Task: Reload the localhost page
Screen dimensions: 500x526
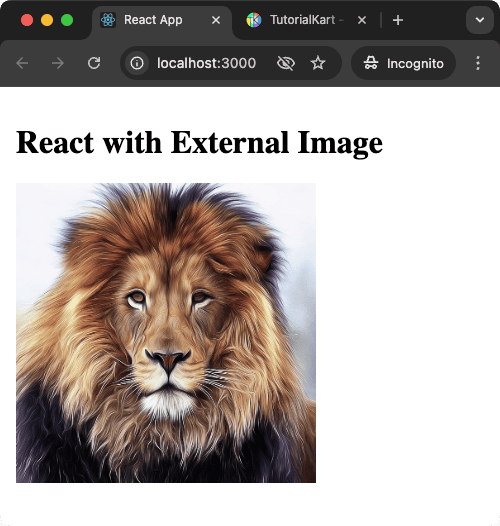Action: [x=94, y=63]
